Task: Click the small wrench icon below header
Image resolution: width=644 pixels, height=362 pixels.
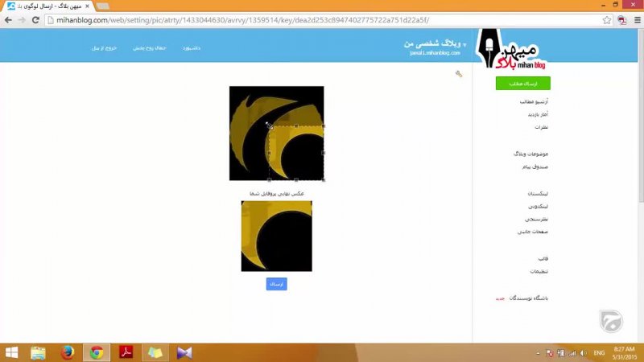Action: point(459,74)
